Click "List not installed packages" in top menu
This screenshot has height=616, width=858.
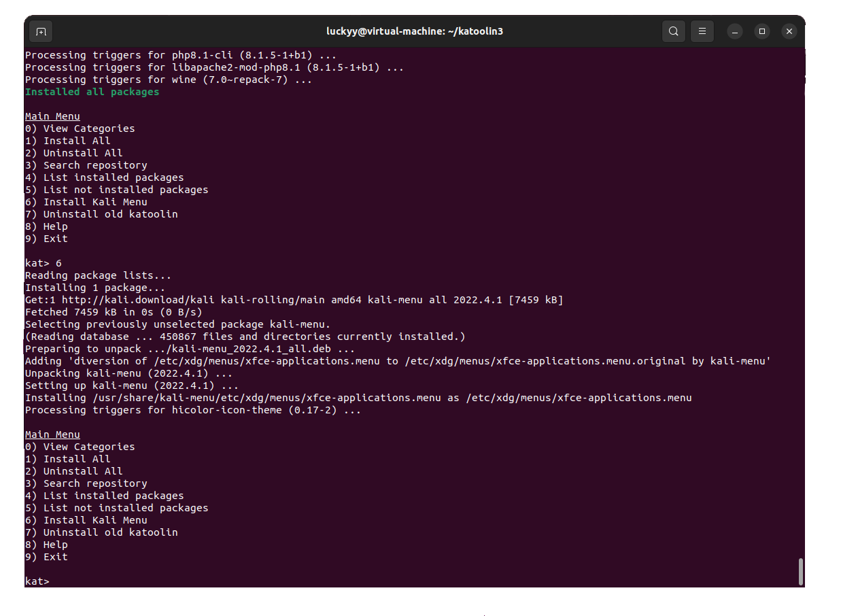(125, 190)
